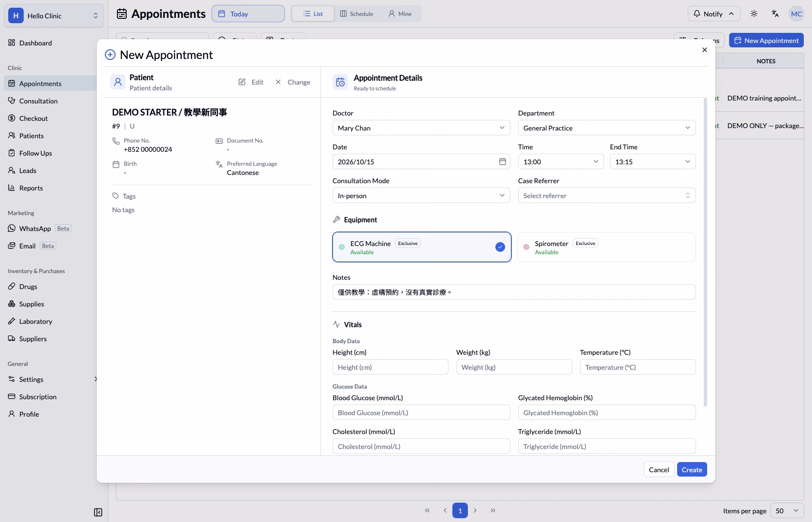Screen dimensions: 812x522
Task: Open the Department dropdown
Action: pos(607,128)
